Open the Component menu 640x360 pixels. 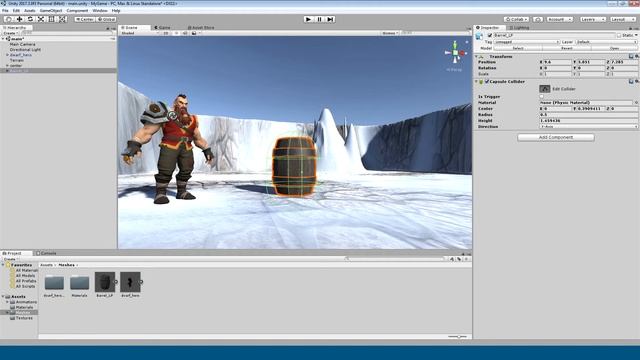pyautogui.click(x=77, y=11)
